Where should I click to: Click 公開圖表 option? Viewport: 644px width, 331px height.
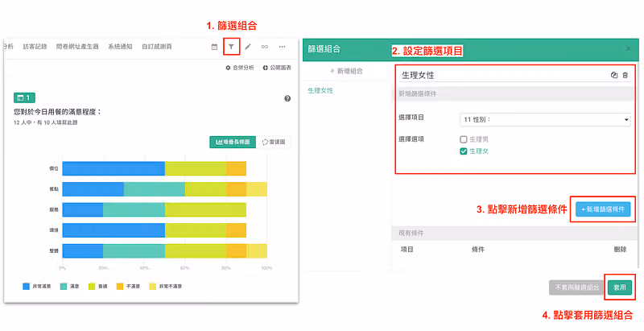pos(277,68)
